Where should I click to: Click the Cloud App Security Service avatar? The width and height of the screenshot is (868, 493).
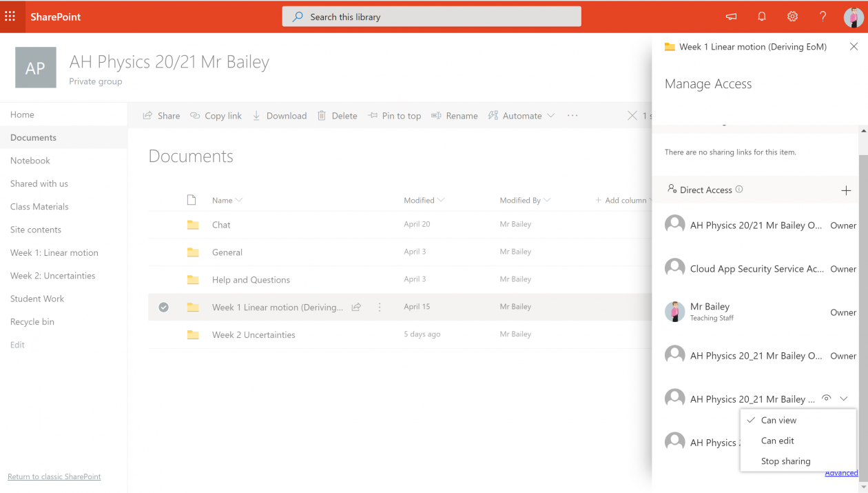tap(675, 268)
